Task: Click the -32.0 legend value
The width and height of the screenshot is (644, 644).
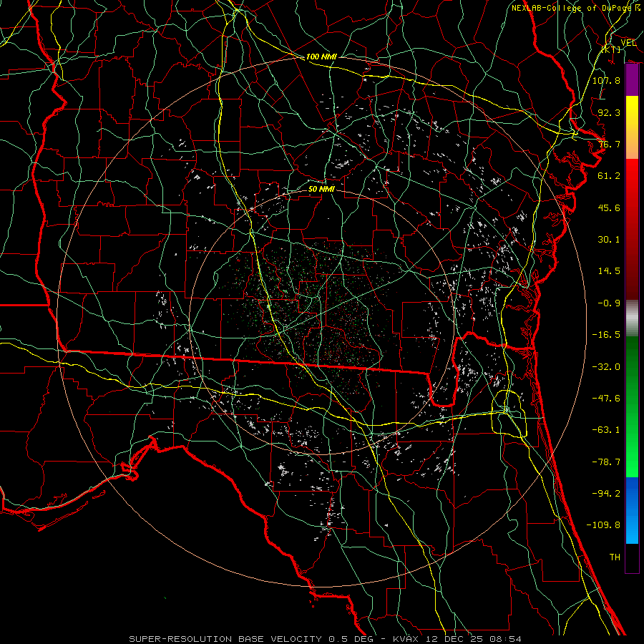Action: click(606, 367)
